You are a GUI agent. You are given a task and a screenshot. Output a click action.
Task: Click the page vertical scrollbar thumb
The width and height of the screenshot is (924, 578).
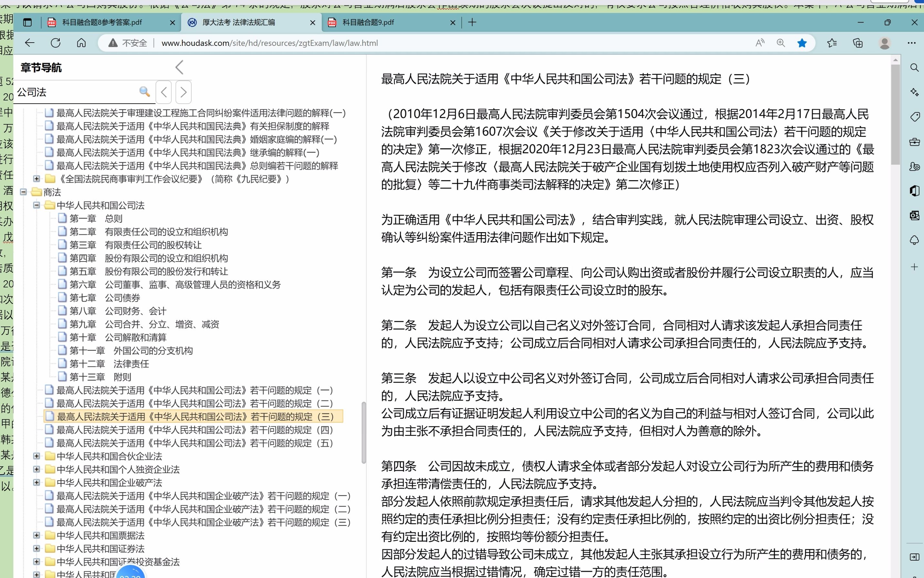pyautogui.click(x=895, y=115)
